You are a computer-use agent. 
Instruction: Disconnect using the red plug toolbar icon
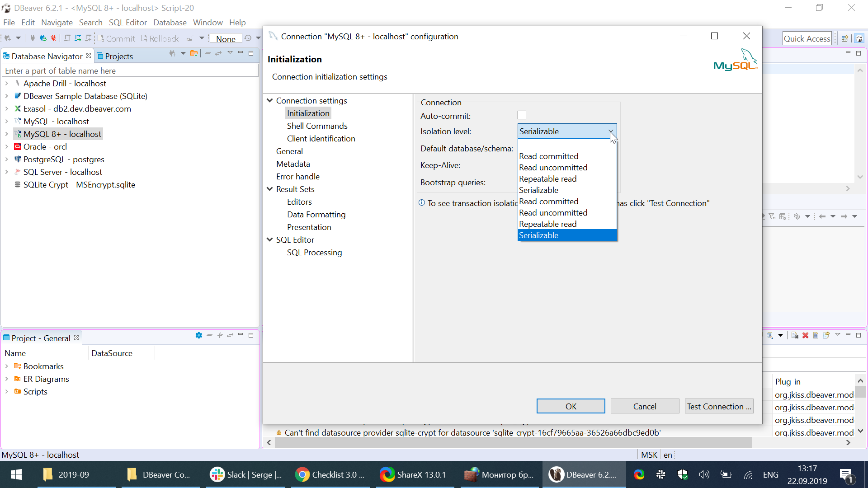(53, 38)
